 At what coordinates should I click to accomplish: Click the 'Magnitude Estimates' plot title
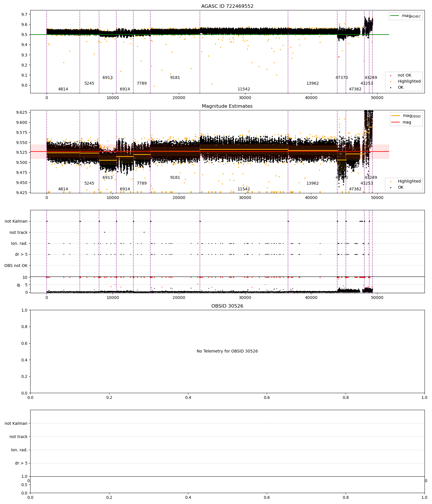pyautogui.click(x=227, y=106)
